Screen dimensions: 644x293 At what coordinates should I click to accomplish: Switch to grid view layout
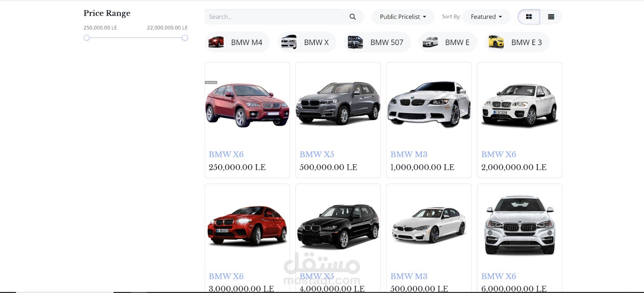click(529, 17)
